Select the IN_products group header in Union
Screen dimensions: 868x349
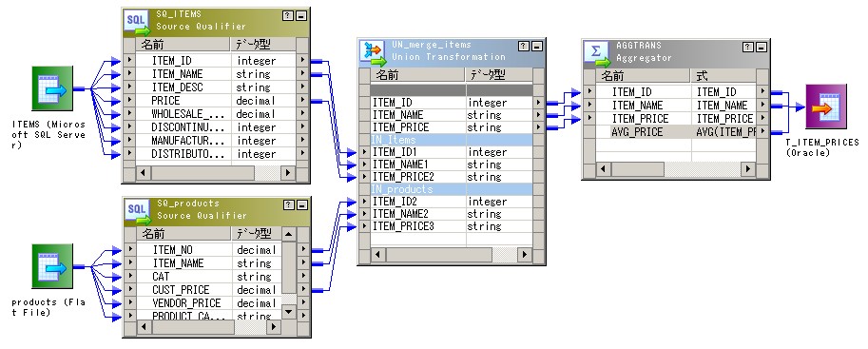click(452, 189)
